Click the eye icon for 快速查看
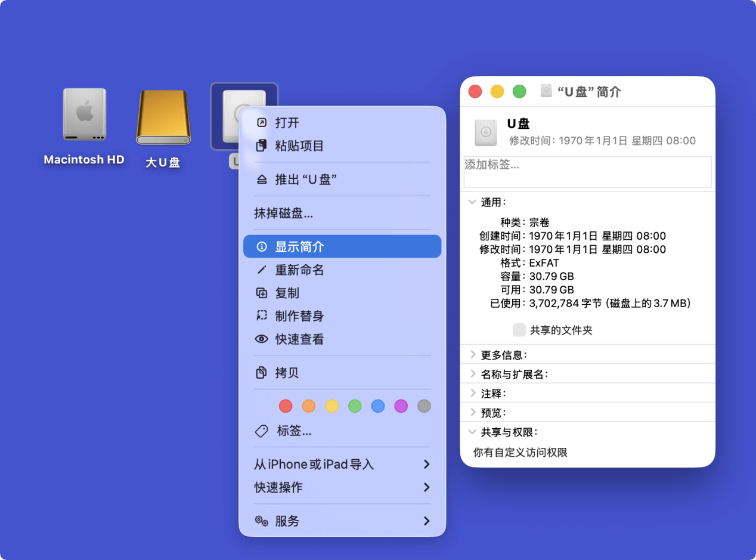 click(262, 339)
